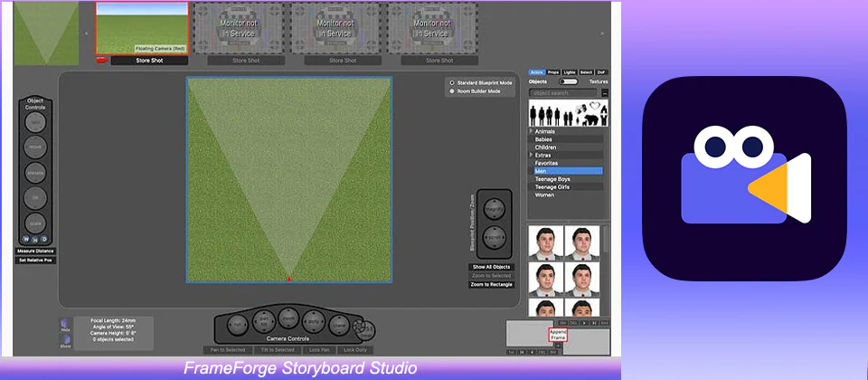Click the Zoom to Selected button
Screen dimensions: 868x380
[491, 275]
